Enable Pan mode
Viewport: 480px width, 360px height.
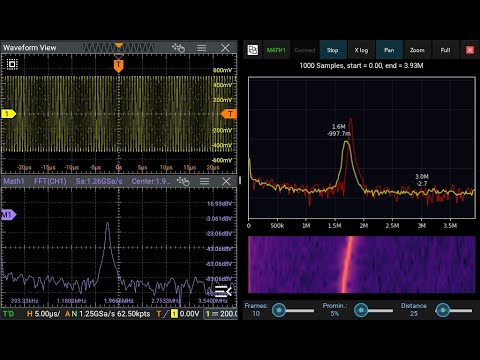click(389, 50)
